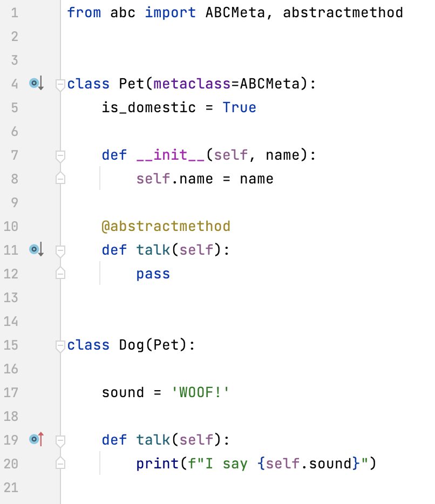Collapse Dog's talk method body
Viewport: 435px width, 504px height.
click(60, 440)
